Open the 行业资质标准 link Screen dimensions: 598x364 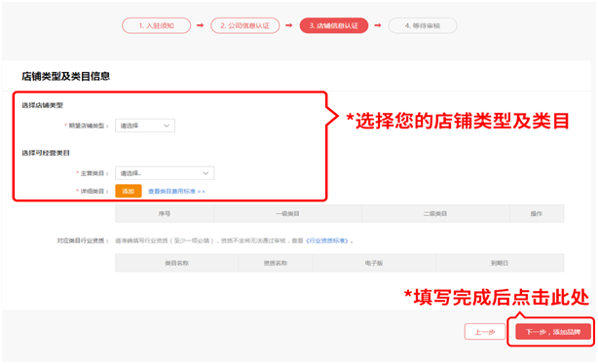coord(327,240)
